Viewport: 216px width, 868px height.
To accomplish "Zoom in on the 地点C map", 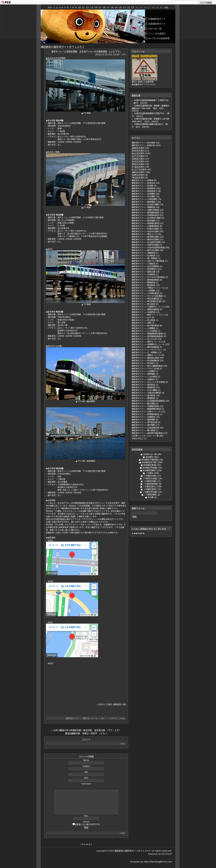I will click(94, 628).
